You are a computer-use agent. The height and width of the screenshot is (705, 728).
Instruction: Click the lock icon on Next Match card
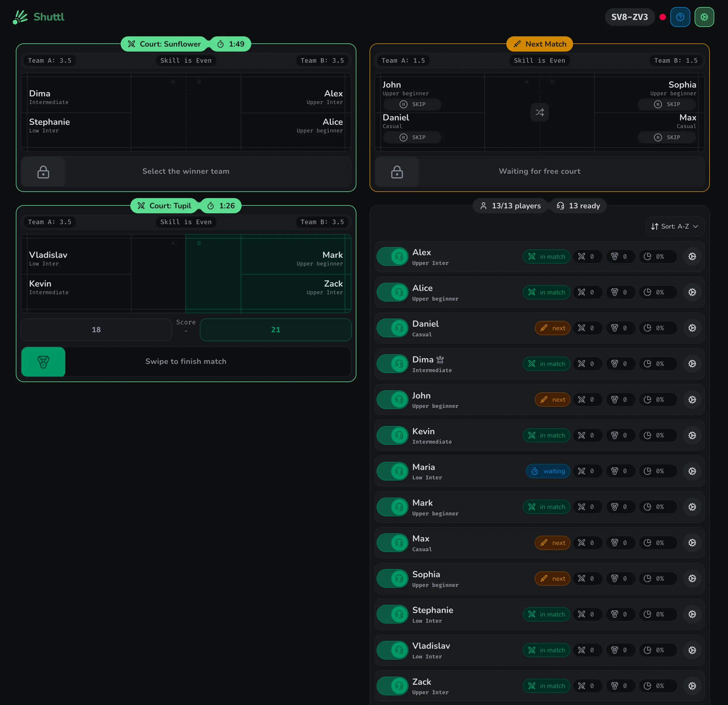tap(397, 172)
